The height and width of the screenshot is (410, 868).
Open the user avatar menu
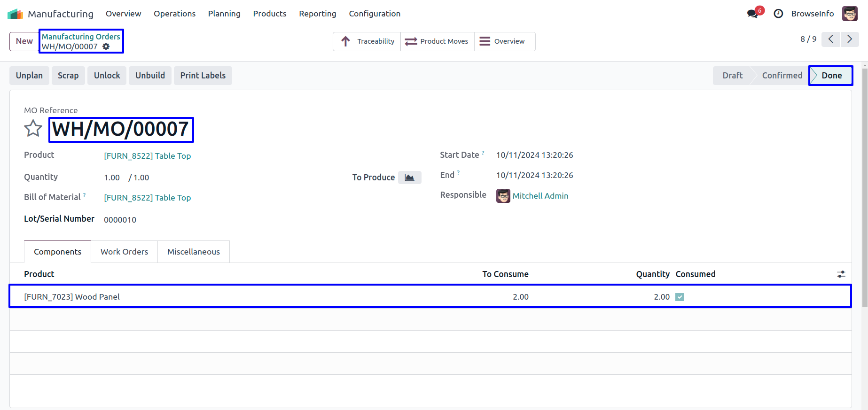click(x=850, y=14)
